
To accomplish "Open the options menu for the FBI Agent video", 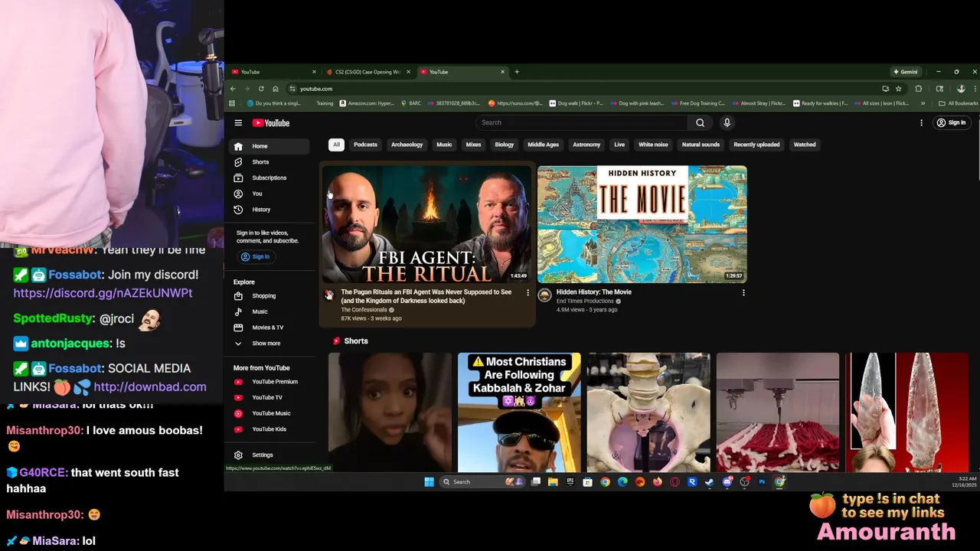I will (x=527, y=292).
